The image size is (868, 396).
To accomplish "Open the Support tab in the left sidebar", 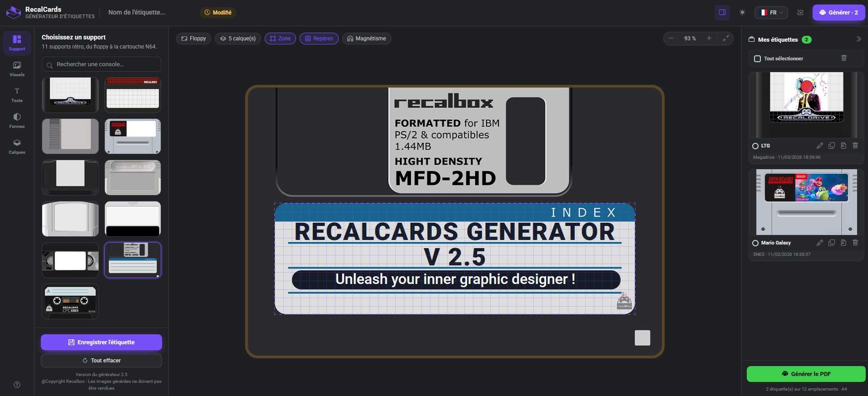I will point(17,43).
